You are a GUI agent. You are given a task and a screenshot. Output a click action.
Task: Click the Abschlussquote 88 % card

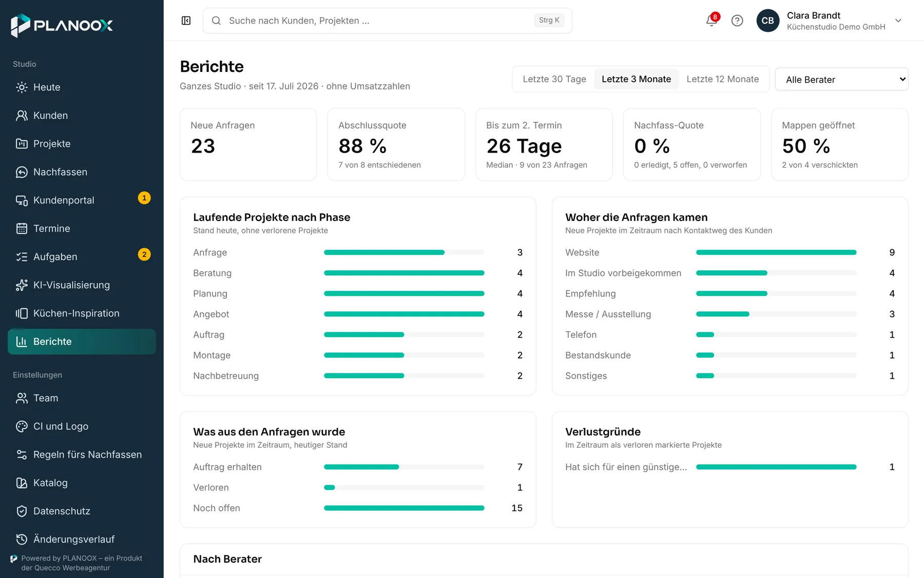coord(396,144)
